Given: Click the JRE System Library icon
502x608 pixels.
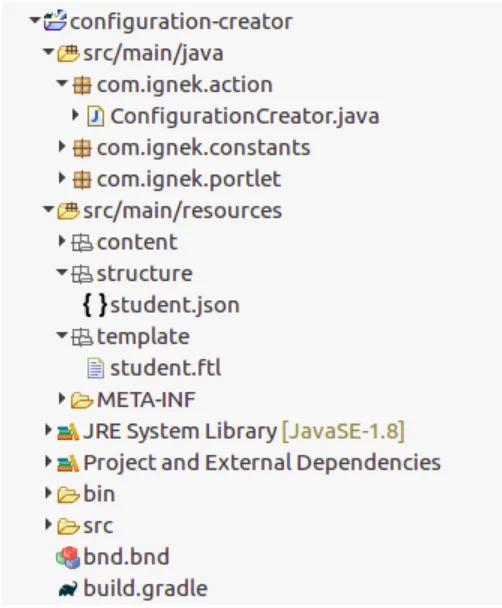Looking at the screenshot, I should coord(68,432).
